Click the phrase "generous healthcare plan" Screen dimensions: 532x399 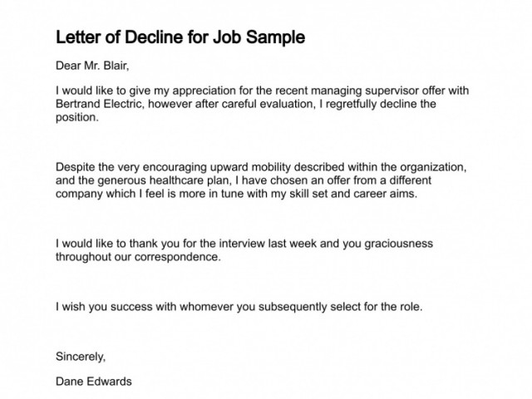163,180
